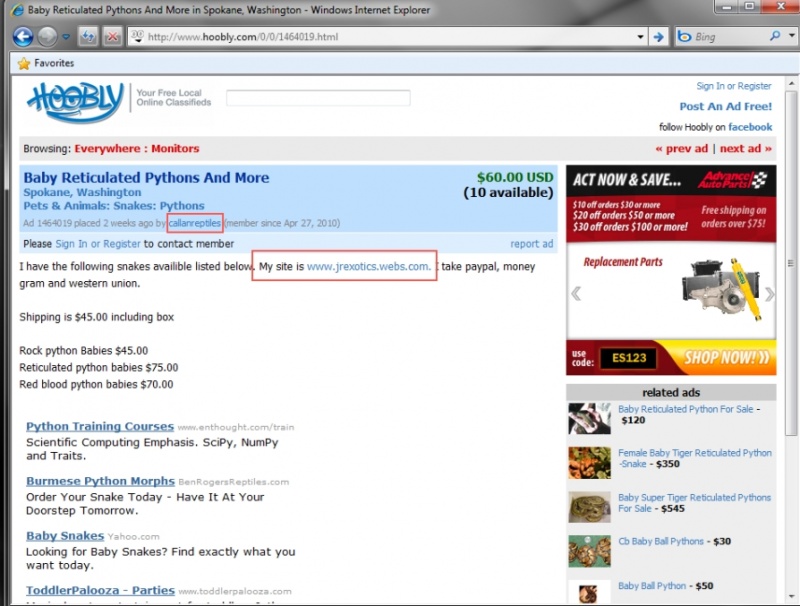This screenshot has height=606, width=800.
Task: Click the Hoobly site search field
Action: [318, 98]
